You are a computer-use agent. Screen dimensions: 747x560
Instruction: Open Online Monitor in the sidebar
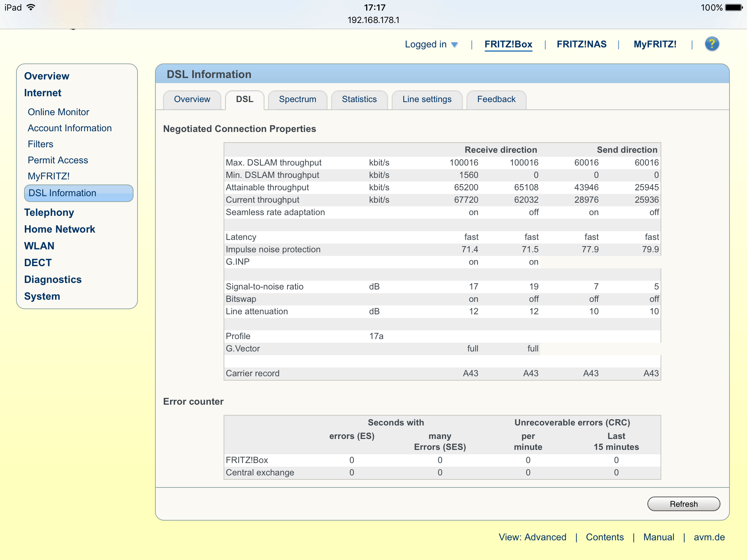58,112
